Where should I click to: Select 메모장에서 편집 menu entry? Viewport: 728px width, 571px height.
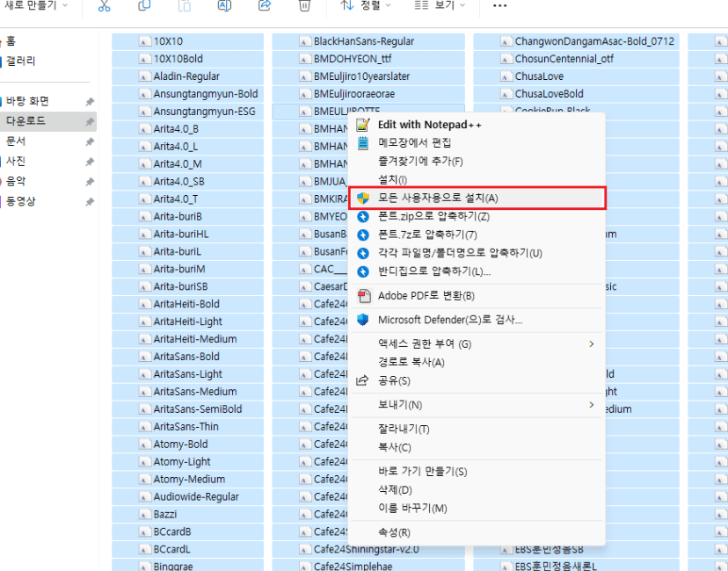477,143
